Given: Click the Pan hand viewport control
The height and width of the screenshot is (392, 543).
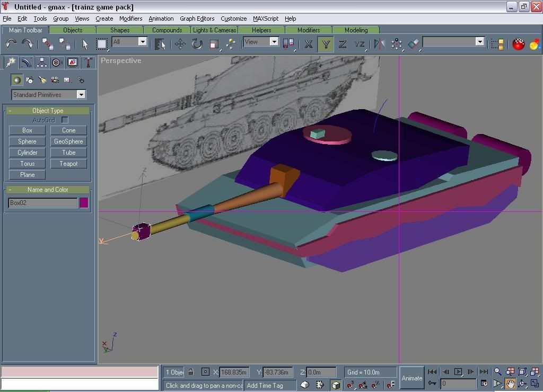Looking at the screenshot, I should (x=510, y=384).
